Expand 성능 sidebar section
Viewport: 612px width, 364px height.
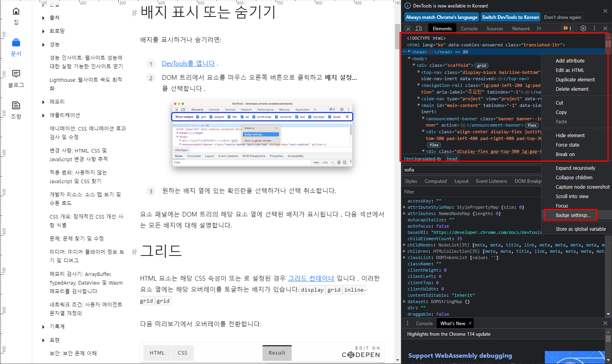(43, 45)
